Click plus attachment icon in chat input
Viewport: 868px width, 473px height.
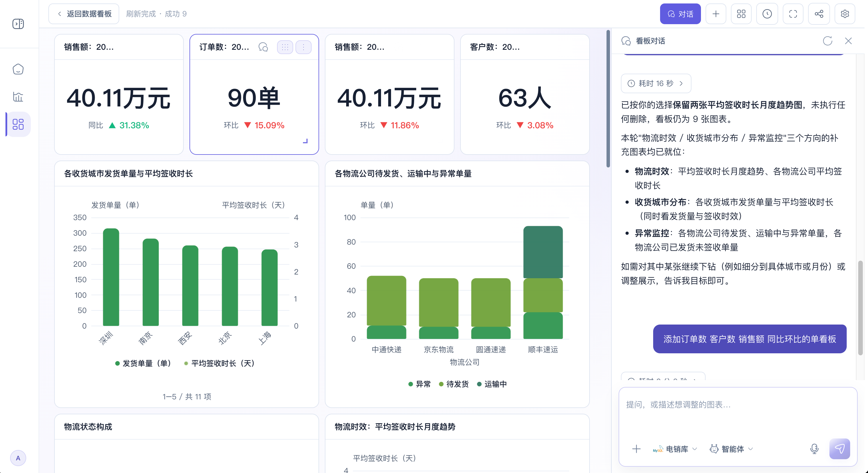pos(636,449)
